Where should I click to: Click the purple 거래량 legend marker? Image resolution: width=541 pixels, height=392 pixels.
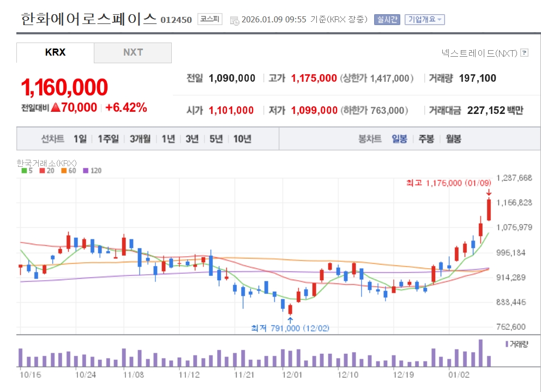[507, 344]
